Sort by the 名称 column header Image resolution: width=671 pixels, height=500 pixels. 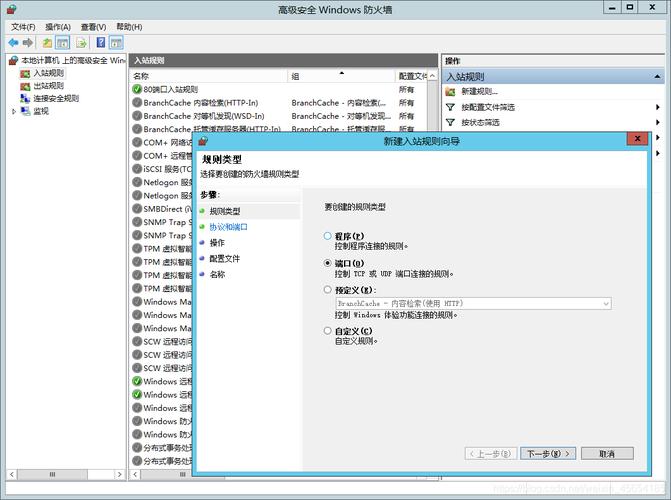pos(208,76)
